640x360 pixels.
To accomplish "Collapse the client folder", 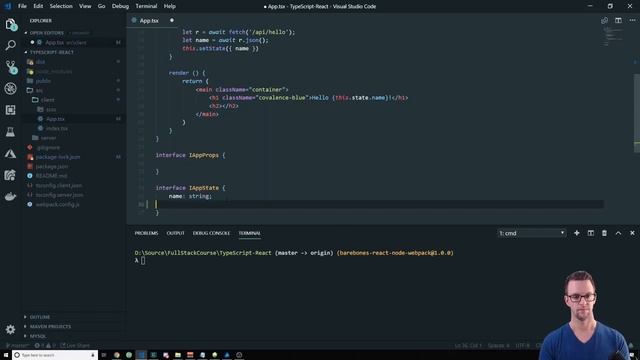I will 47,100.
